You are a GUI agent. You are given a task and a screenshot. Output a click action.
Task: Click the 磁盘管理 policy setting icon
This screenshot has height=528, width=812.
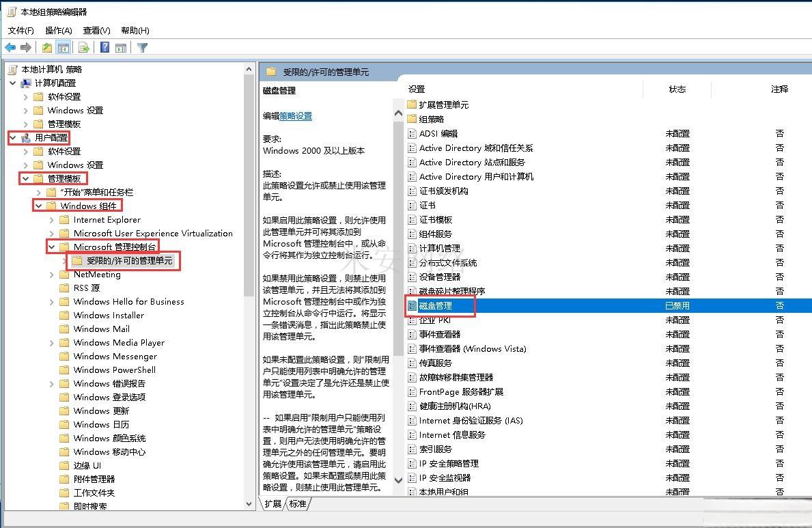[x=412, y=306]
